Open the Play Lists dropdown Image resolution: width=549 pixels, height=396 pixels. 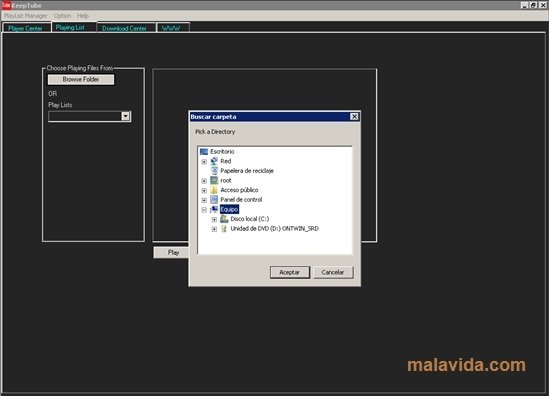click(x=126, y=116)
